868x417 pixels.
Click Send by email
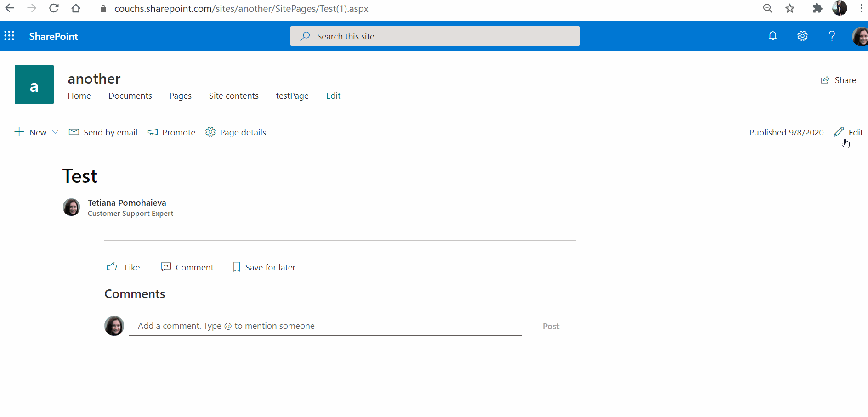pyautogui.click(x=103, y=132)
